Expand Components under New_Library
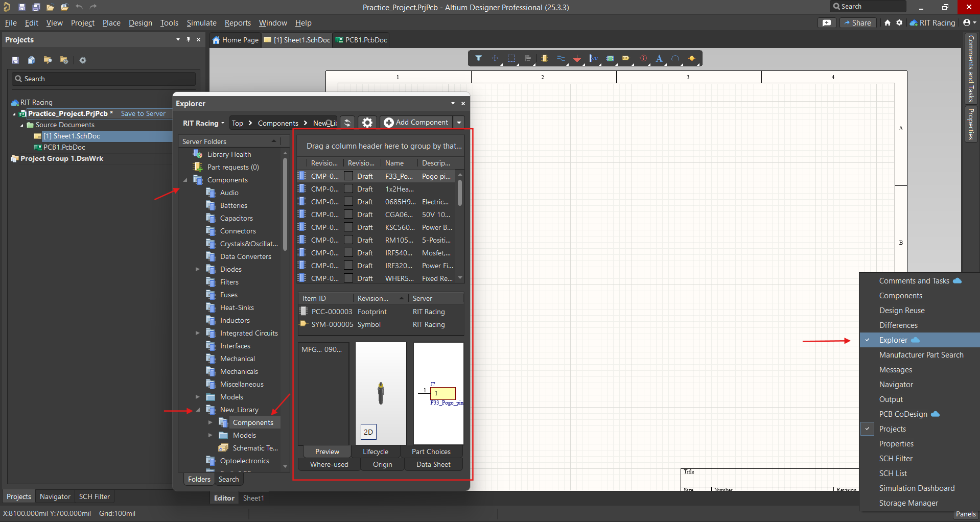This screenshot has width=980, height=522. 211,422
